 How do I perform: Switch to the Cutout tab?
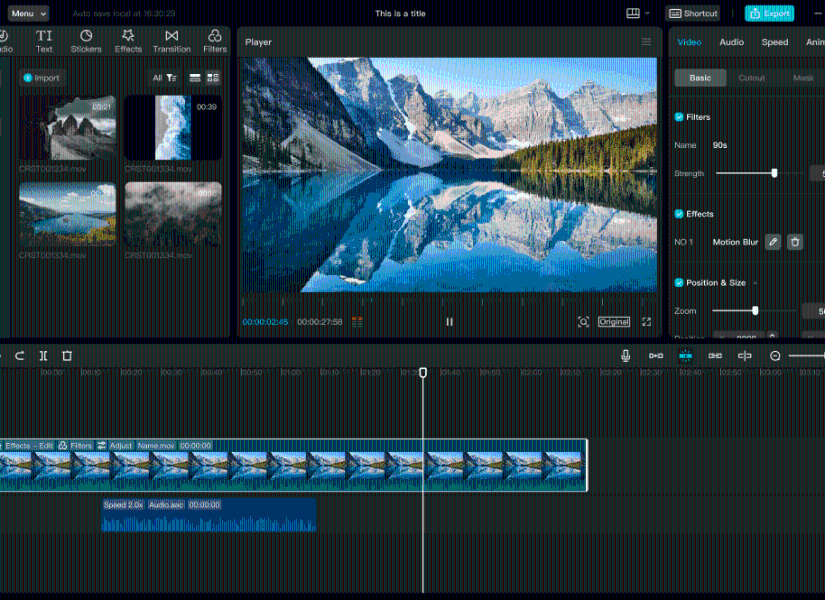point(751,77)
